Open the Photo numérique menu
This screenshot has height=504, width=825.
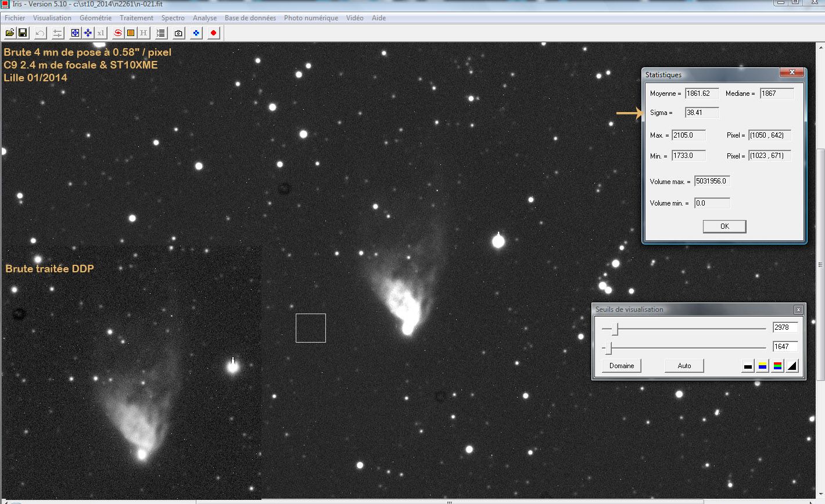pos(311,18)
